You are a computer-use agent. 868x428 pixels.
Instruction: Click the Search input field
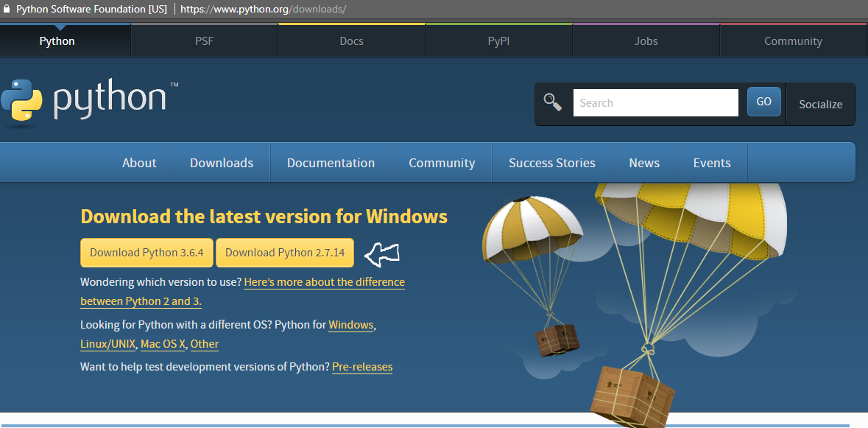(655, 102)
